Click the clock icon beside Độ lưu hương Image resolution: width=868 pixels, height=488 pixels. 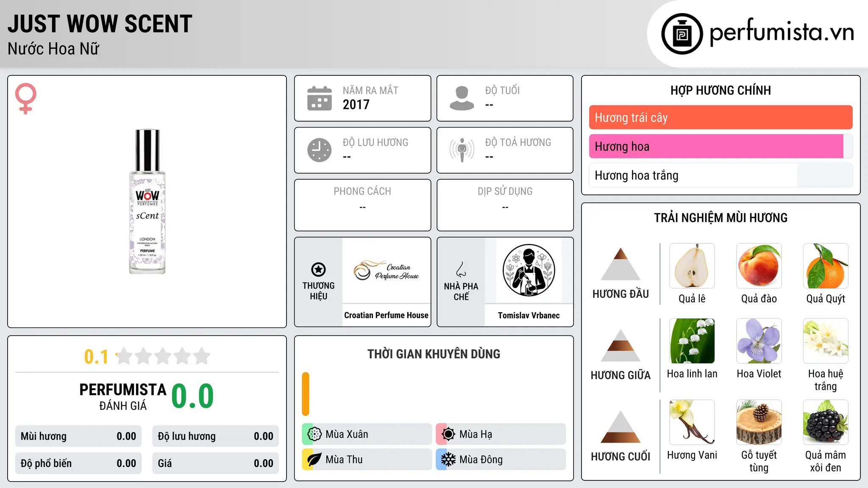point(320,150)
